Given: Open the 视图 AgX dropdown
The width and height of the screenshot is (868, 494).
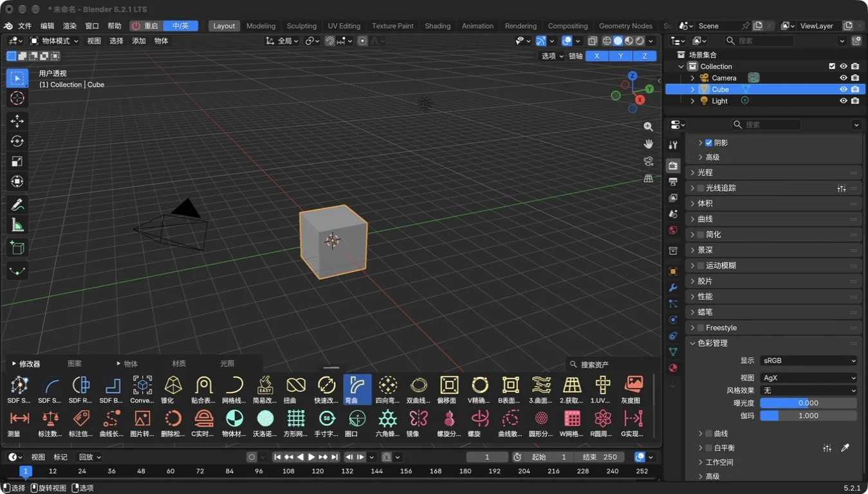Looking at the screenshot, I should point(808,378).
